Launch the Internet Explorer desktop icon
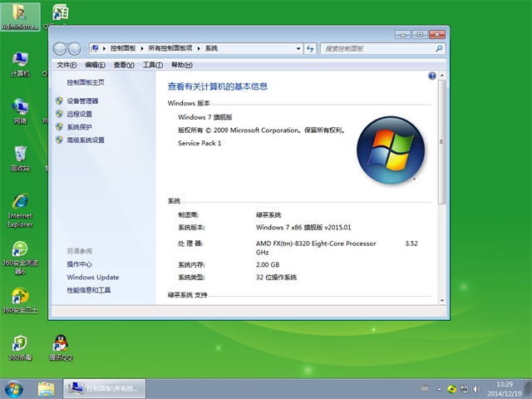This screenshot has height=399, width=532. 20,210
